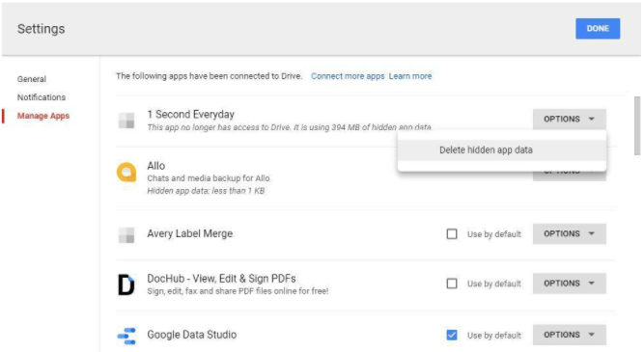
Task: Click the Avery Label Merge placeholder icon
Action: [x=126, y=235]
